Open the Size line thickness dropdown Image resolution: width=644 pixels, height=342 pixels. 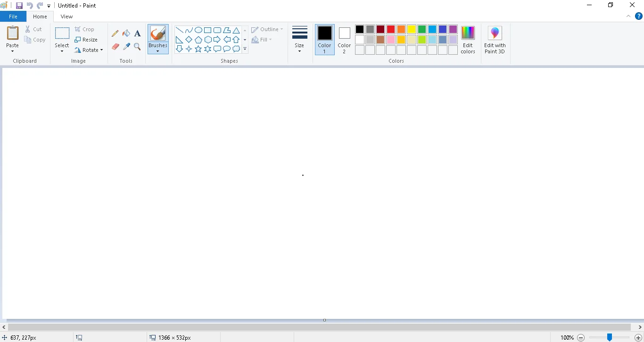[299, 40]
